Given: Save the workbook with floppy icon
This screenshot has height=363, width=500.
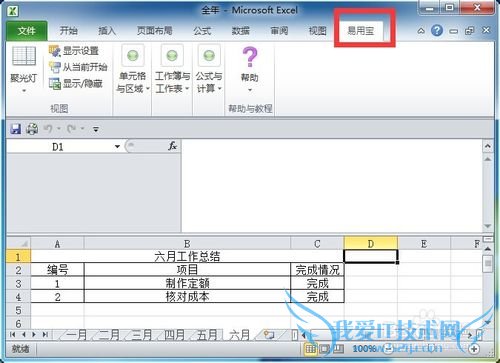Looking at the screenshot, I should pyautogui.click(x=15, y=129).
